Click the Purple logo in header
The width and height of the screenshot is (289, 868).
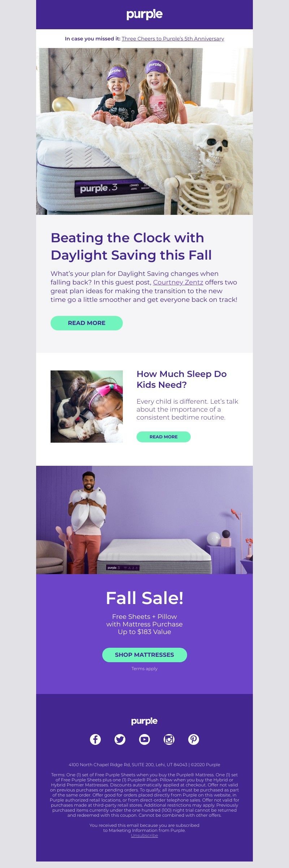coord(144,14)
